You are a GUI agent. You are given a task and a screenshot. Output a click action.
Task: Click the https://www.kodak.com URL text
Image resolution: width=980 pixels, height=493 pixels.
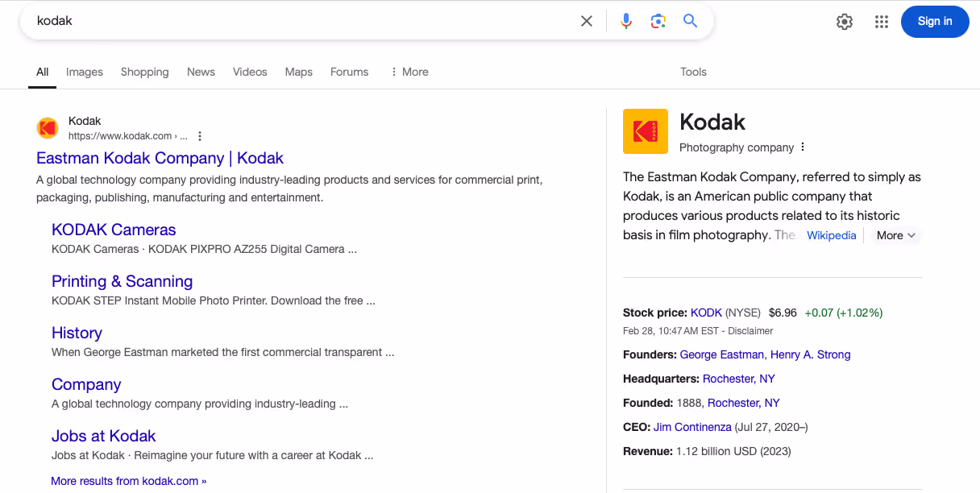120,136
